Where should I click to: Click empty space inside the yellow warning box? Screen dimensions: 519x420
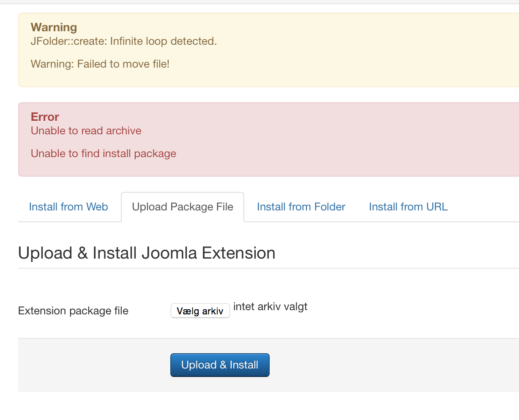tap(359, 51)
